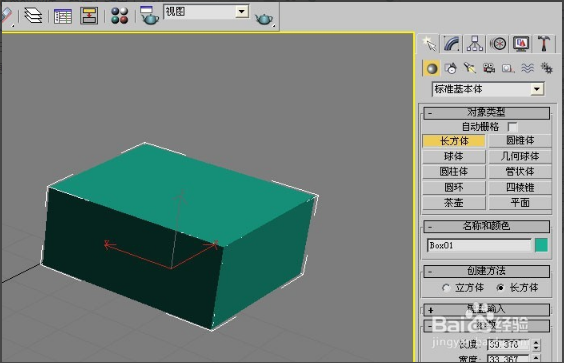
Task: Click the 长方体 box button
Action: [x=454, y=141]
